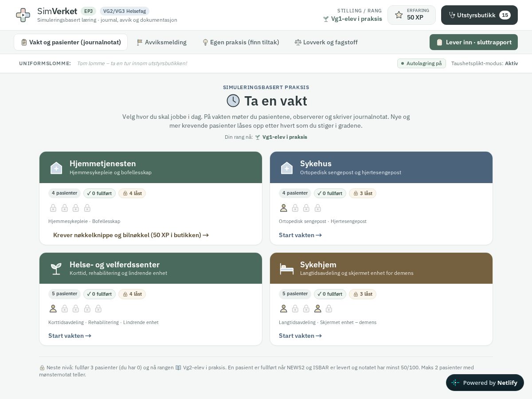The image size is (532, 399).
Task: Click the 15 counter on Utstyrsbutikk
Action: (505, 15)
